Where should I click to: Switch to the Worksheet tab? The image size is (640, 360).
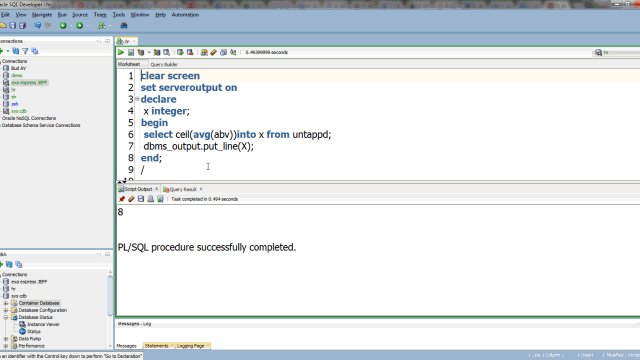[x=129, y=64]
